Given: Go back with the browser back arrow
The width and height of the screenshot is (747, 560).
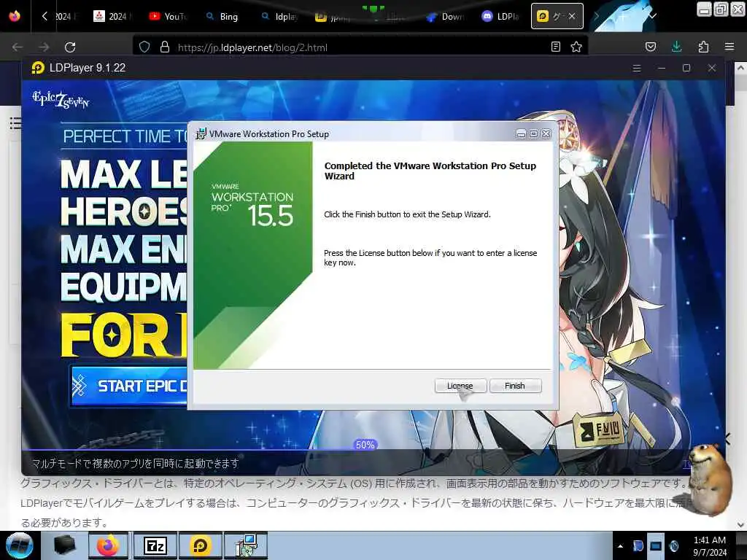Looking at the screenshot, I should point(18,47).
